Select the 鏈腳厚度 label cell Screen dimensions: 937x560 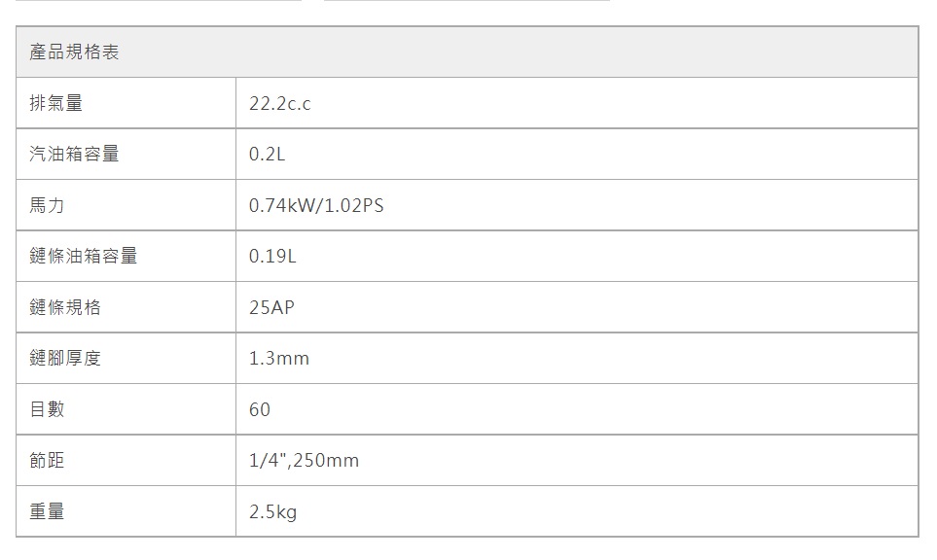tap(65, 359)
